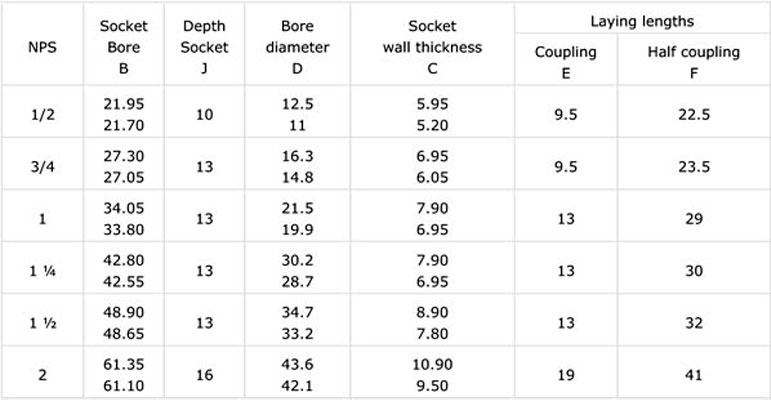Screen dimensions: 771x400
Task: Select the Laying lengths header cell
Action: [x=642, y=22]
